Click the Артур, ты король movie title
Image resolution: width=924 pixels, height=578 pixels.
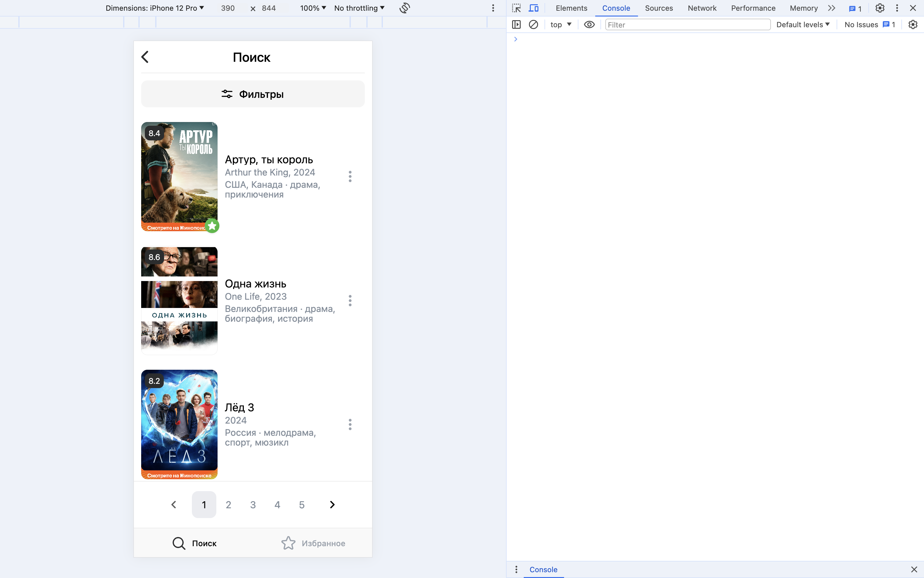point(269,159)
